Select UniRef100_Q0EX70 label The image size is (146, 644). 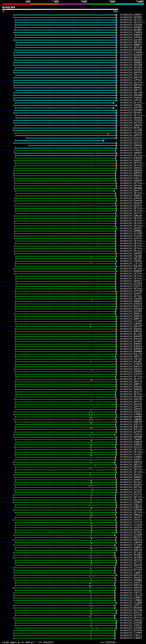pos(131,424)
